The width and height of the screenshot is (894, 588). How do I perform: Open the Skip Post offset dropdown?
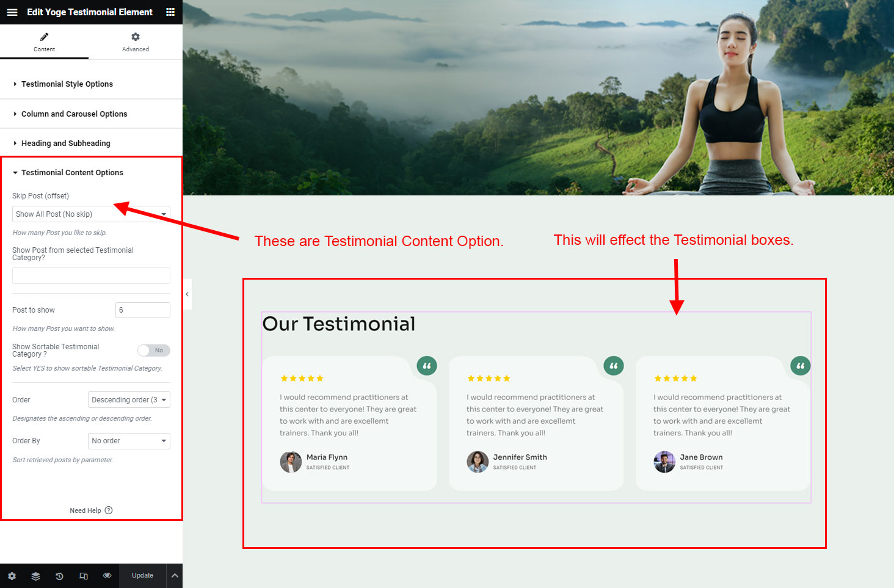[91, 214]
